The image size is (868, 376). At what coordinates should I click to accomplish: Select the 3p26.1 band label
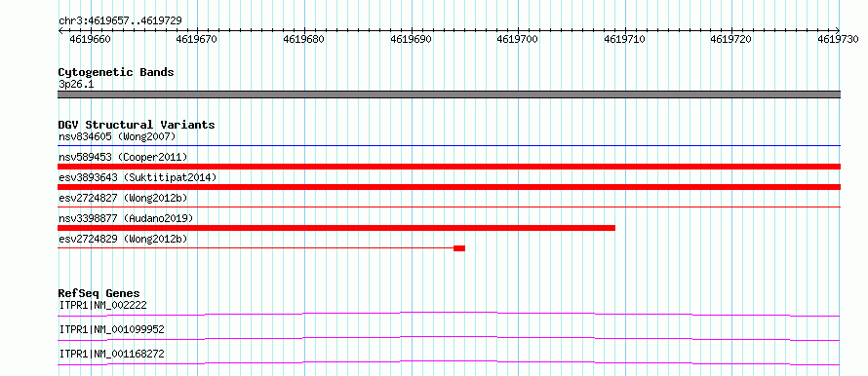pyautogui.click(x=75, y=84)
